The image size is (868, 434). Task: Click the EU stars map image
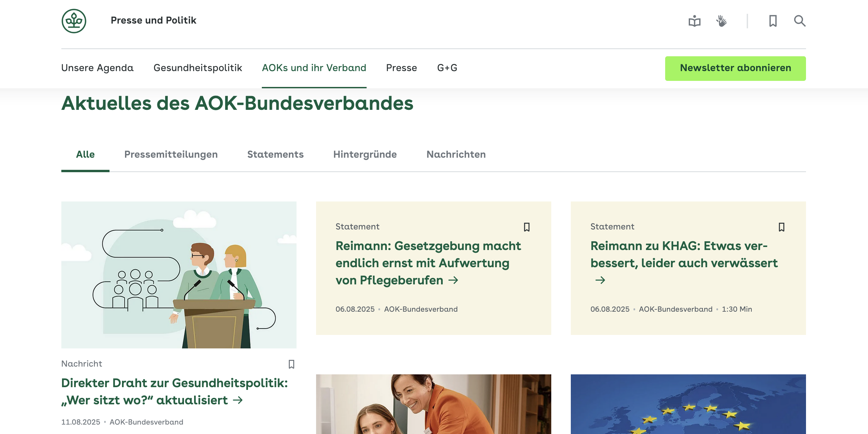tap(688, 404)
